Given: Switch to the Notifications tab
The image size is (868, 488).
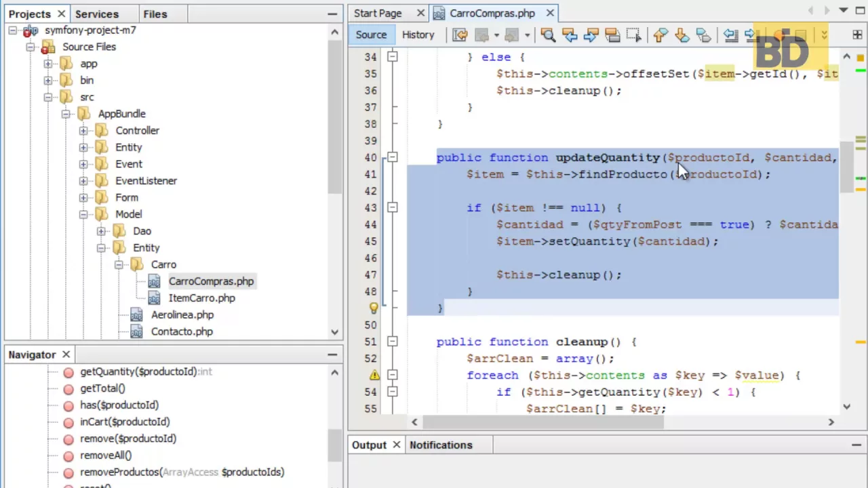Looking at the screenshot, I should click(x=441, y=445).
